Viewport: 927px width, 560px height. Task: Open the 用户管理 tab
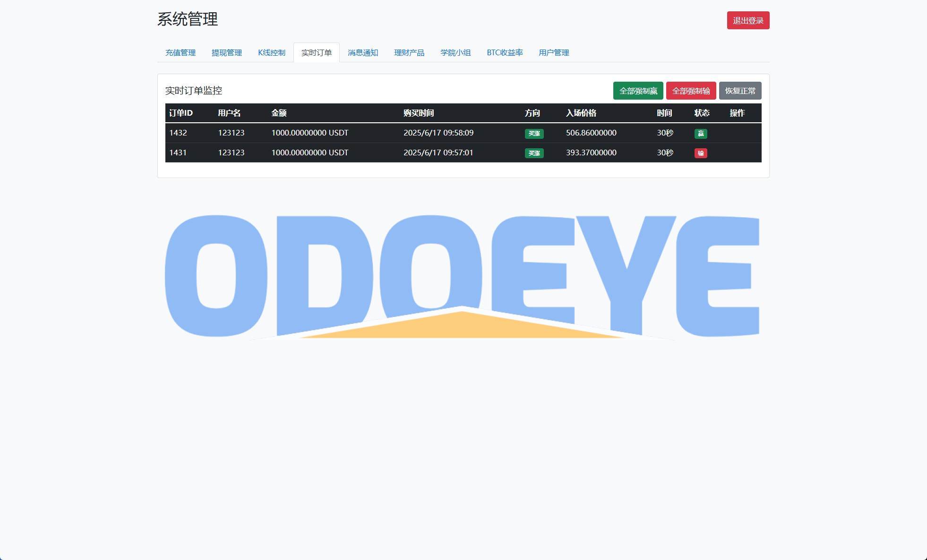[x=553, y=53]
